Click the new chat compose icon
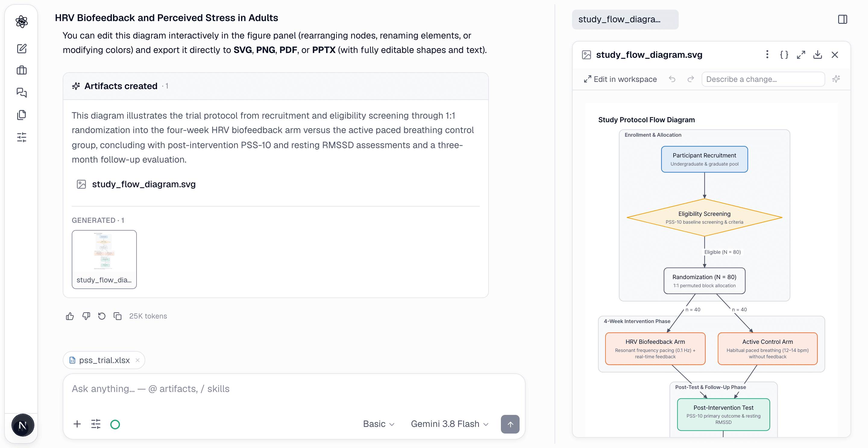This screenshot has width=868, height=448. point(22,48)
